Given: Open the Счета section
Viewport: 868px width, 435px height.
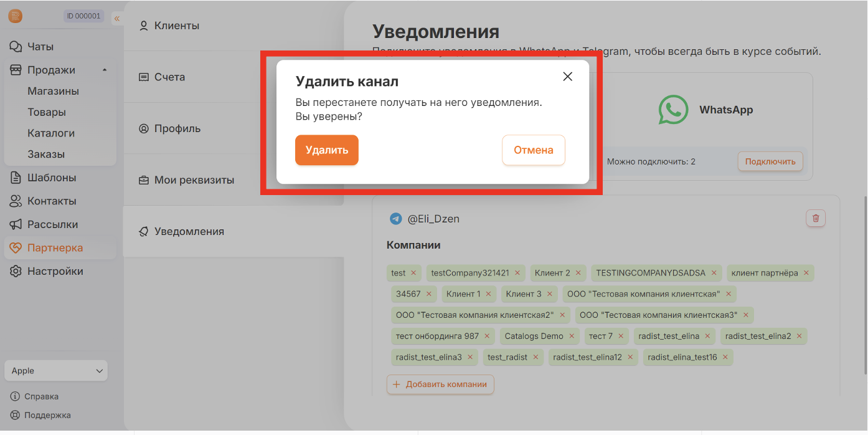Looking at the screenshot, I should 169,77.
